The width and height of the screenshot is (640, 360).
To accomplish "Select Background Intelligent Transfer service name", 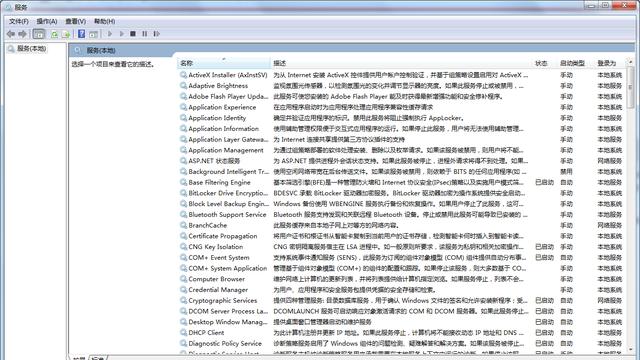I will point(229,172).
